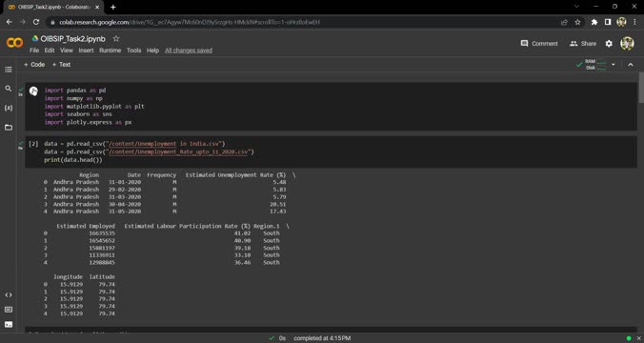Bookmark this page with the star icon
Screen dimensions: 644x343
577,22
